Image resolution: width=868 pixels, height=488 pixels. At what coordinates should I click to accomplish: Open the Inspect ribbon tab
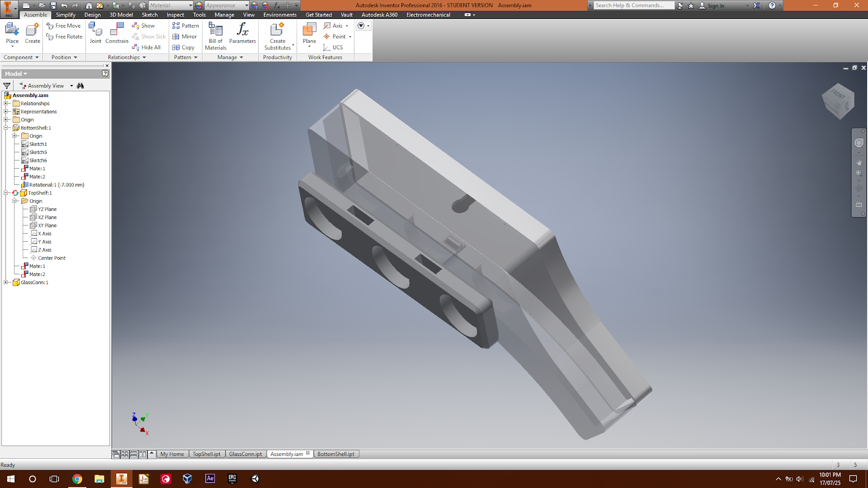pyautogui.click(x=175, y=15)
